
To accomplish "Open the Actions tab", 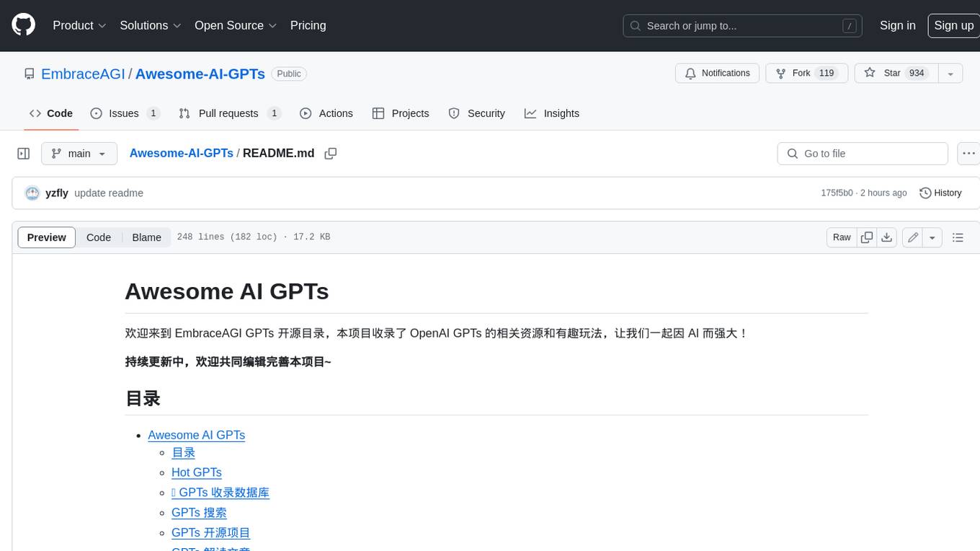I will coord(326,113).
